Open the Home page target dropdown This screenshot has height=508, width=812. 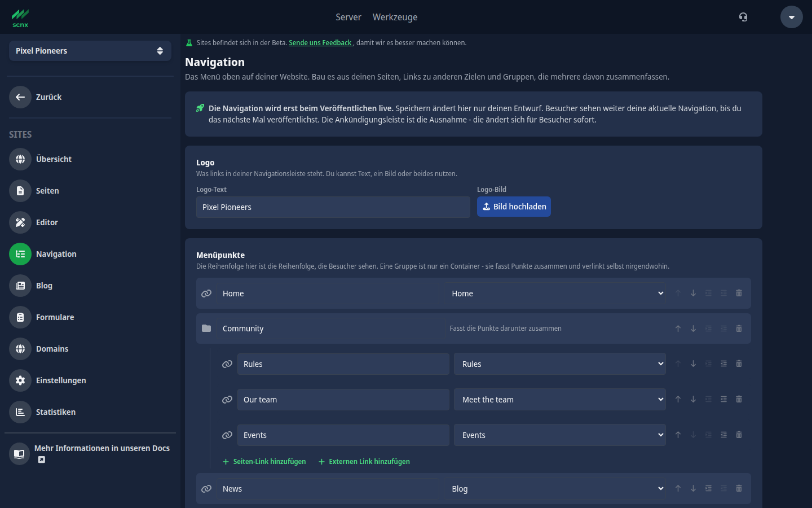[x=555, y=294]
